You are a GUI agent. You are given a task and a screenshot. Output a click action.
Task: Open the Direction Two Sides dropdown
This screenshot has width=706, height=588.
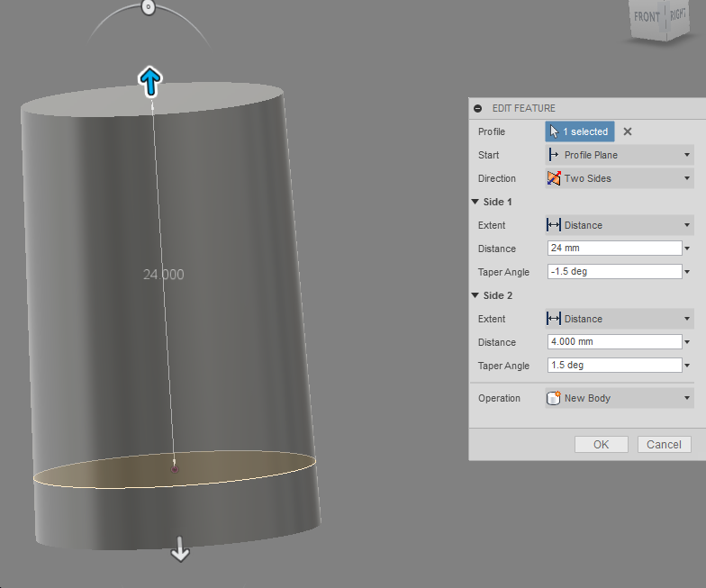(x=620, y=178)
